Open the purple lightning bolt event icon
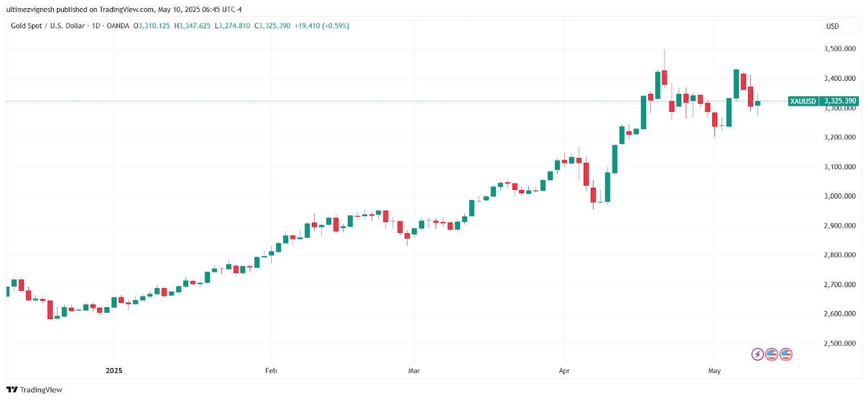This screenshot has height=400, width=868. point(757,354)
